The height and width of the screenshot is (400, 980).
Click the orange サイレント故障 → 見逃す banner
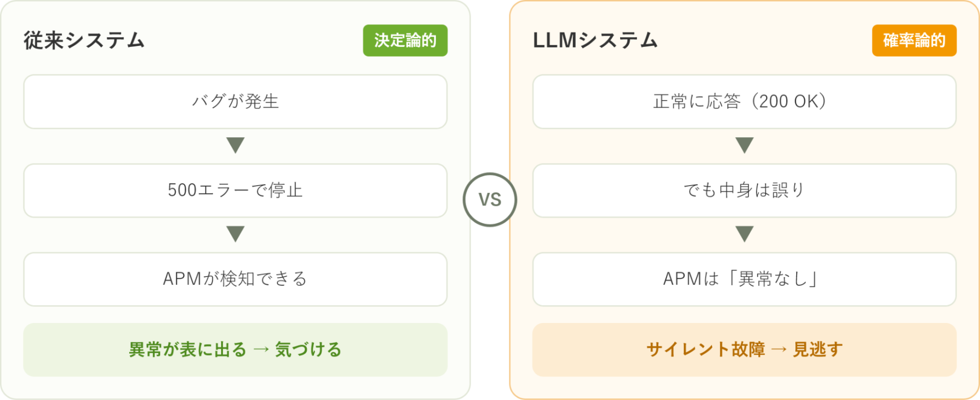744,349
